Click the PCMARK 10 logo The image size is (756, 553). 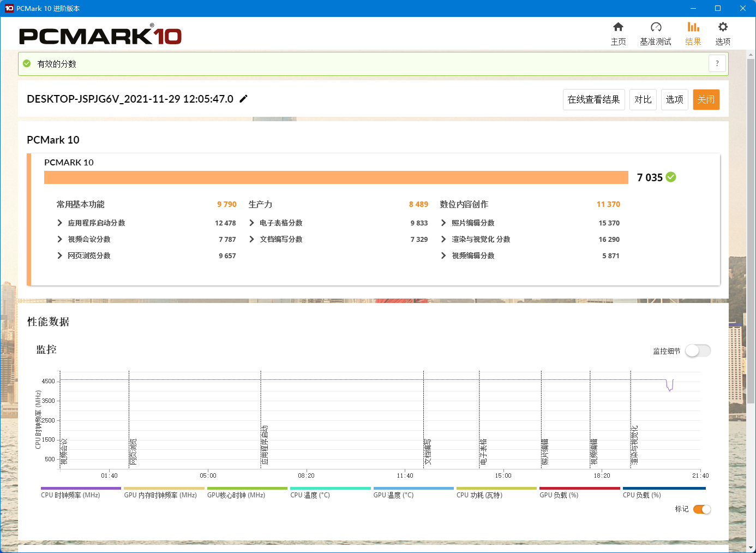[100, 35]
